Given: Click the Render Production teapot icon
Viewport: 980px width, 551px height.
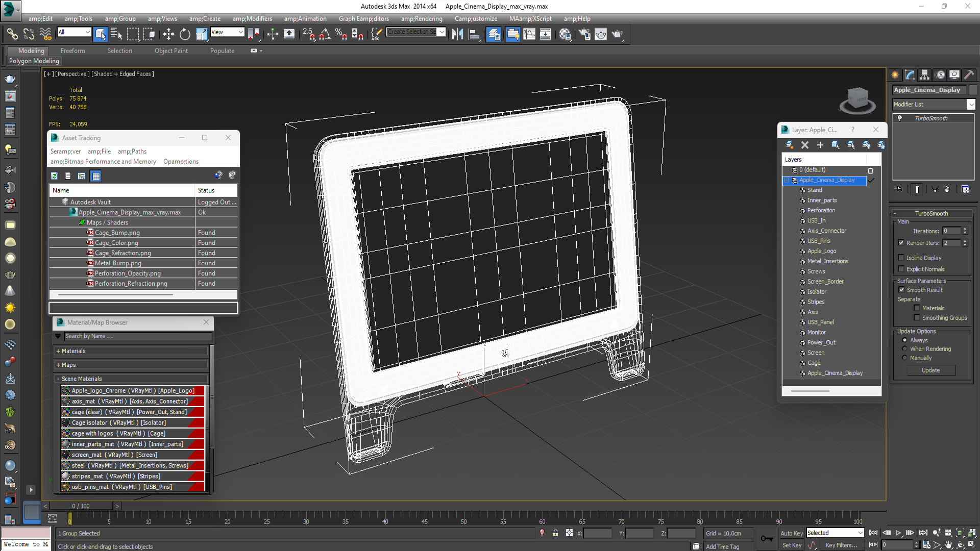Looking at the screenshot, I should (x=617, y=34).
